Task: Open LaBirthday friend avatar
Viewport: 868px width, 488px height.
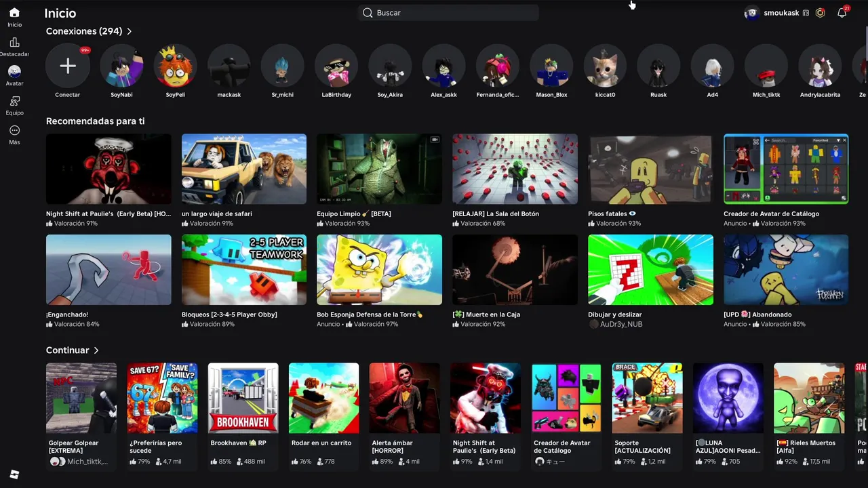Action: point(336,66)
